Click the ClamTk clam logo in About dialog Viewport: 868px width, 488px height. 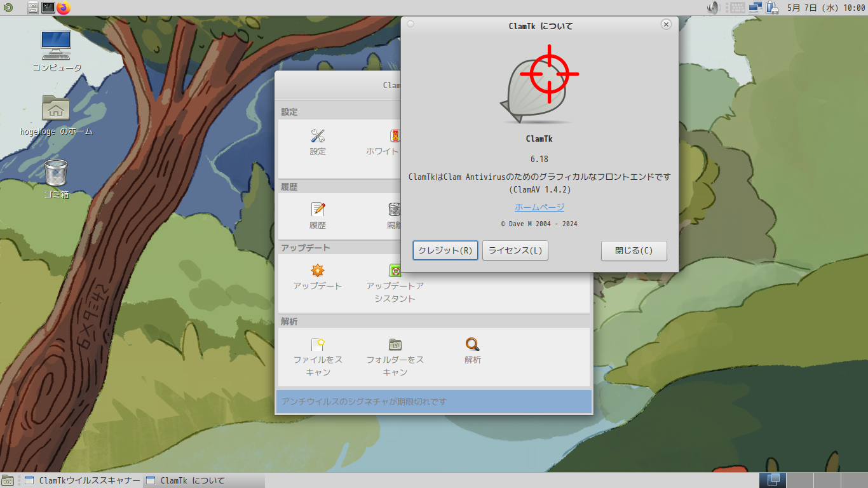click(539, 84)
